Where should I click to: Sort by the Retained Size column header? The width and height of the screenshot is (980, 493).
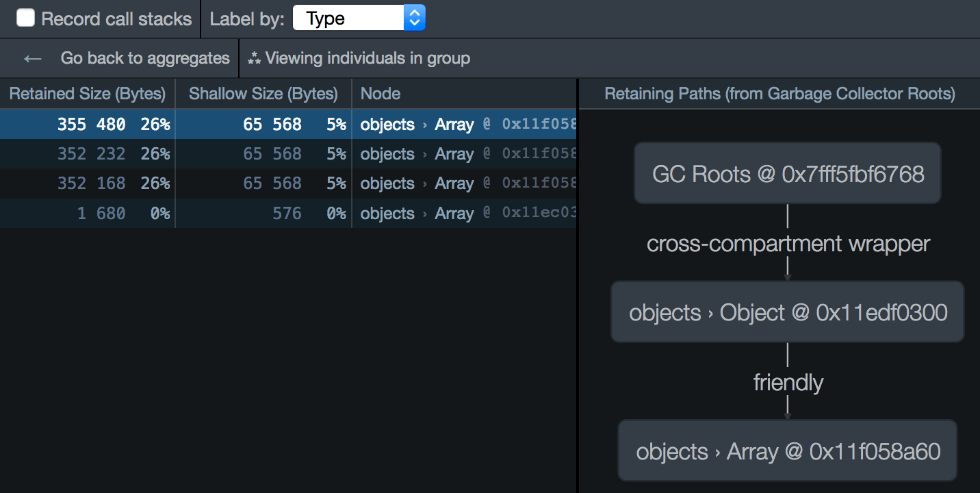coord(88,93)
